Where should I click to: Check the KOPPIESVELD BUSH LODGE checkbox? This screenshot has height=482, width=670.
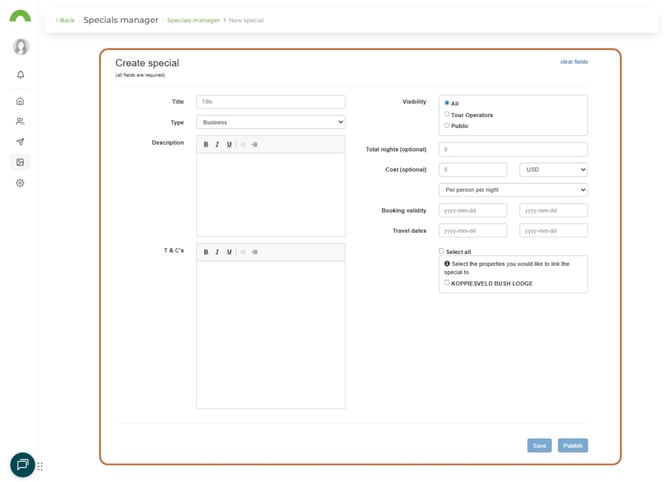[447, 283]
